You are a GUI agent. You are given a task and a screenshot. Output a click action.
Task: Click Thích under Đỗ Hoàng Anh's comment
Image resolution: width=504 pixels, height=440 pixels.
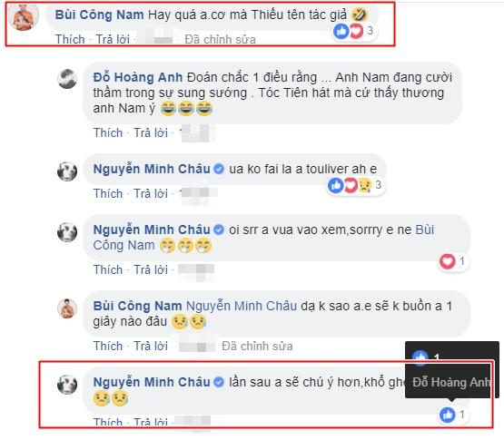[108, 132]
